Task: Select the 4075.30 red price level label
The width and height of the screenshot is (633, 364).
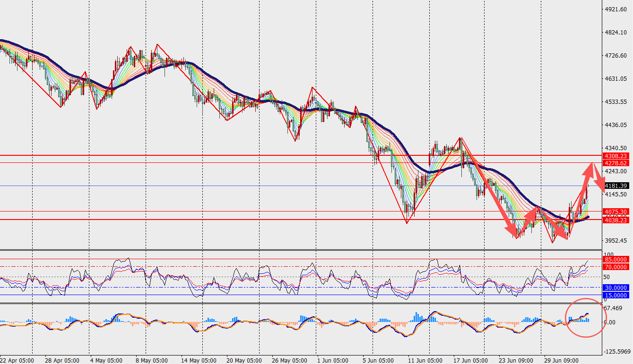Action: coord(616,212)
